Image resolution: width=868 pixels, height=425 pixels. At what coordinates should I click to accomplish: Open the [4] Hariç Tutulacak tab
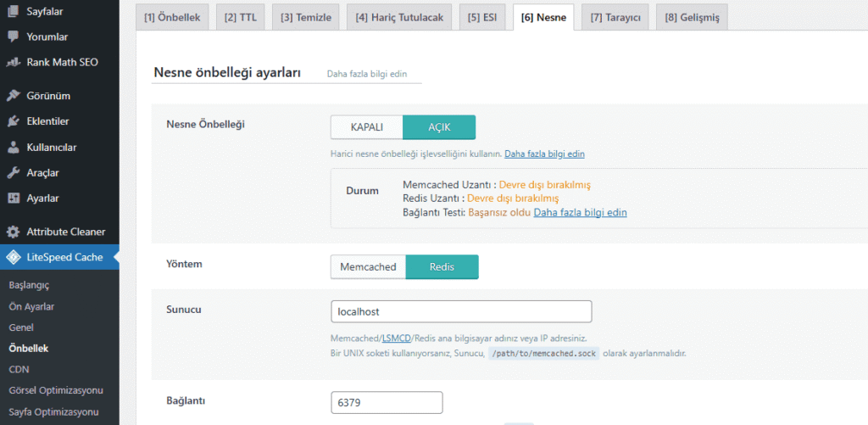tap(399, 18)
